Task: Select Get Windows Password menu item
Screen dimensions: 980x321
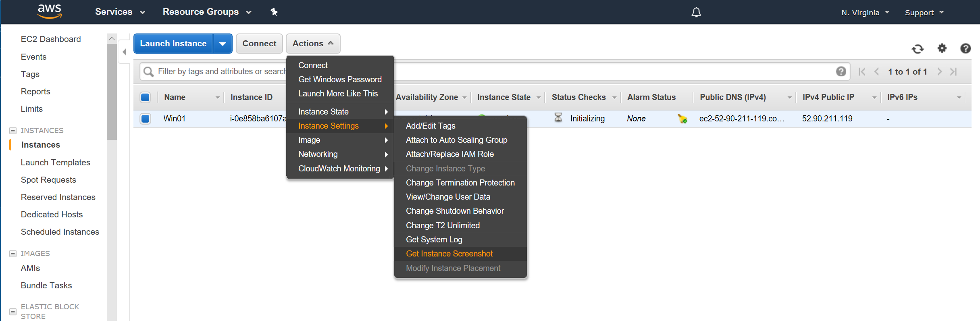Action: coord(340,79)
